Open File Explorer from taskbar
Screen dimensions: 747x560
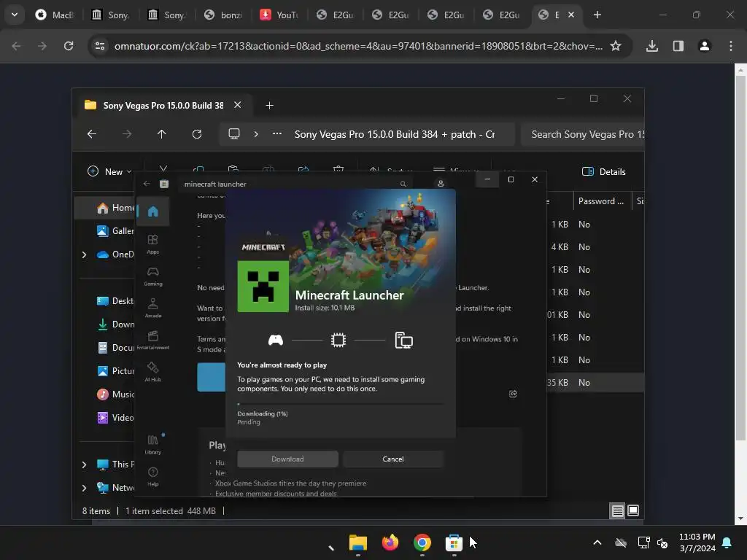coord(357,542)
